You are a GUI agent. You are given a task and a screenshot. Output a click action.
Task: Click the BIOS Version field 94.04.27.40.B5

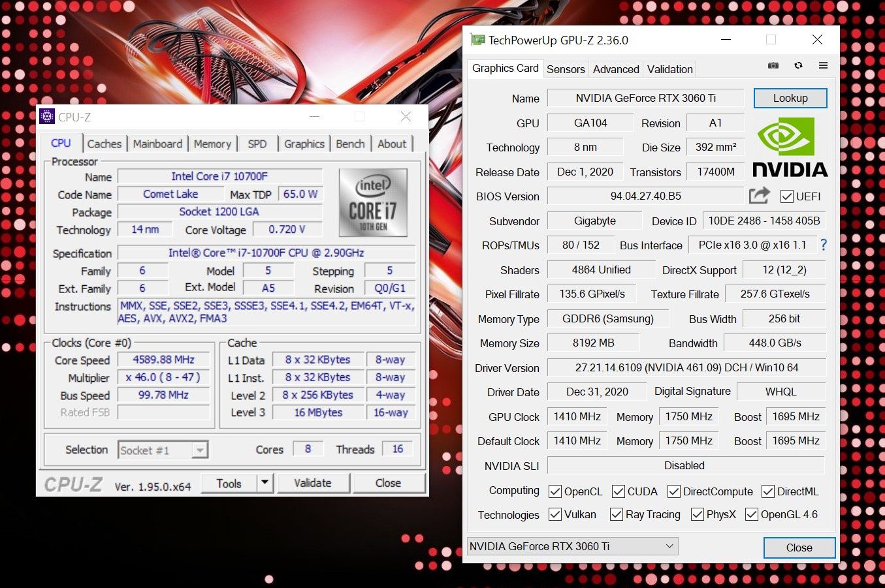(x=645, y=196)
